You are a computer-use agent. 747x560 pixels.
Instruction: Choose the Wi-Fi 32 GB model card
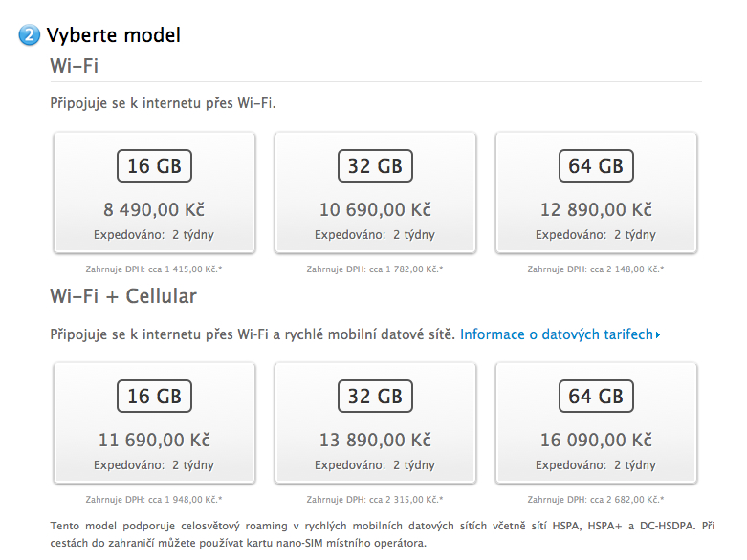[375, 192]
